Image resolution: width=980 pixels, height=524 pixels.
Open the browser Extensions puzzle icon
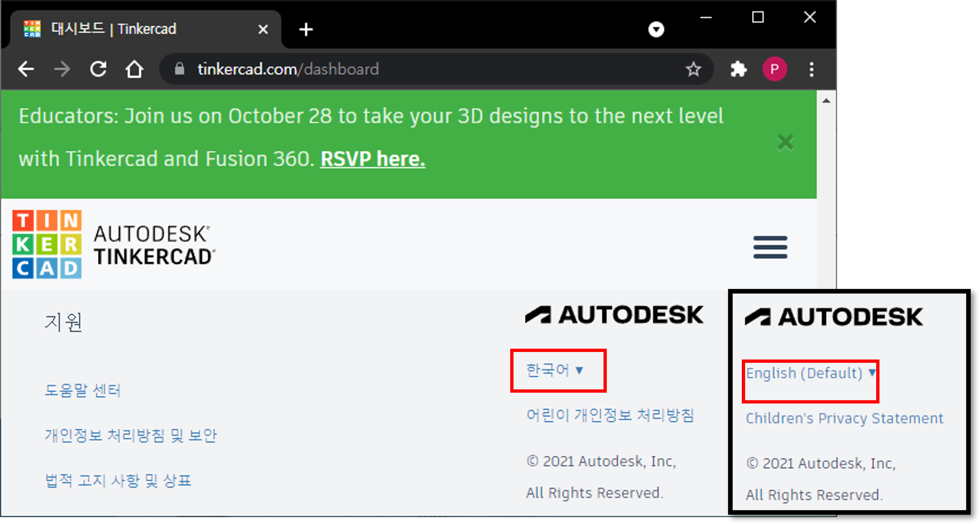(738, 69)
